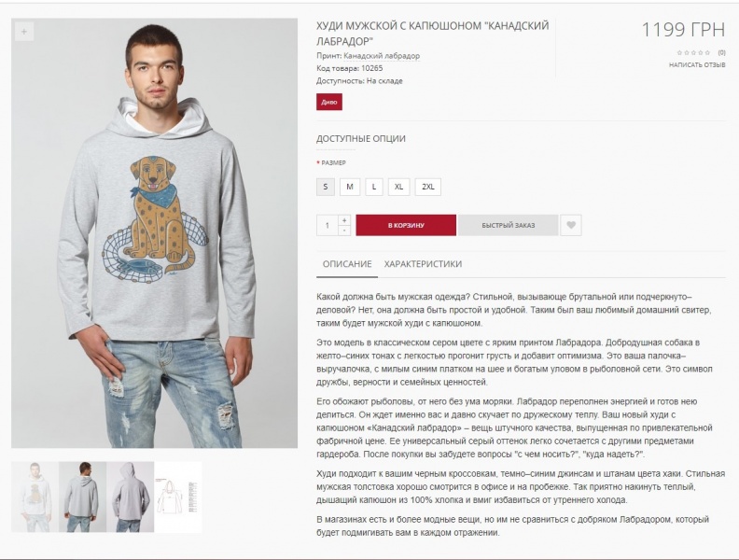
Task: Choose size L option
Action: pyautogui.click(x=374, y=187)
